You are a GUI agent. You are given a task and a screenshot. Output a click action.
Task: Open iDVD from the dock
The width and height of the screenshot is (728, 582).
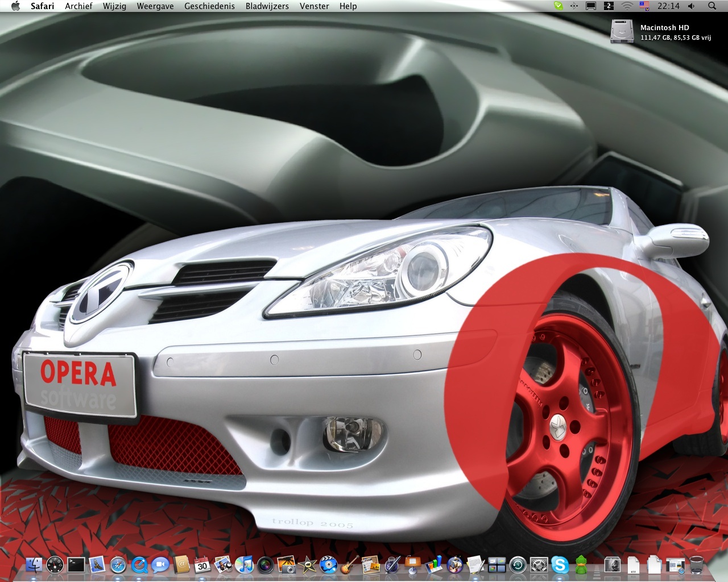pos(329,564)
